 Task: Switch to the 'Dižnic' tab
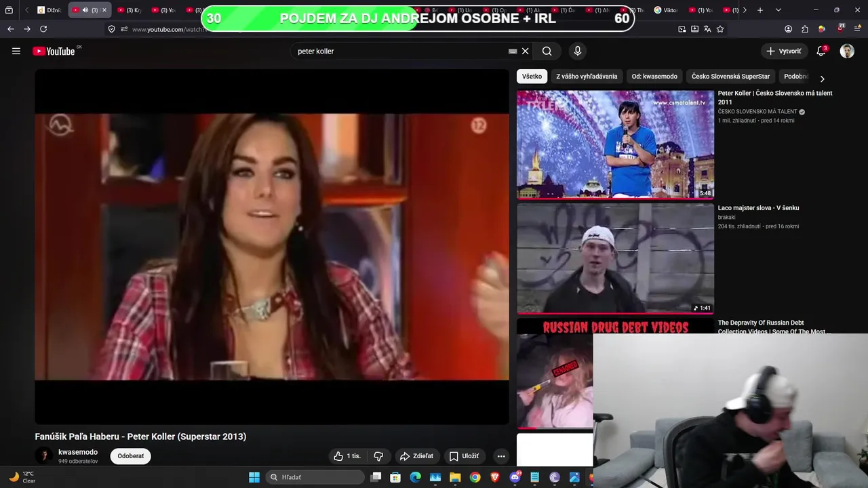(x=49, y=10)
